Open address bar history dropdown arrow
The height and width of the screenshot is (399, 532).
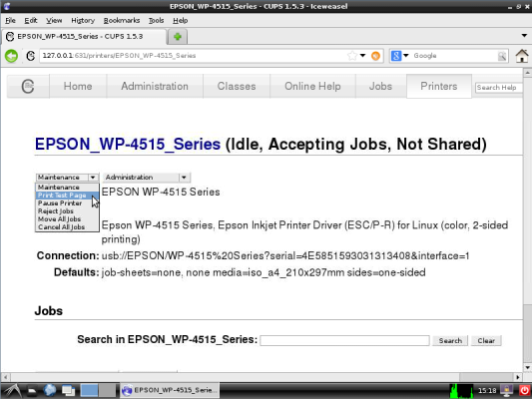point(362,56)
